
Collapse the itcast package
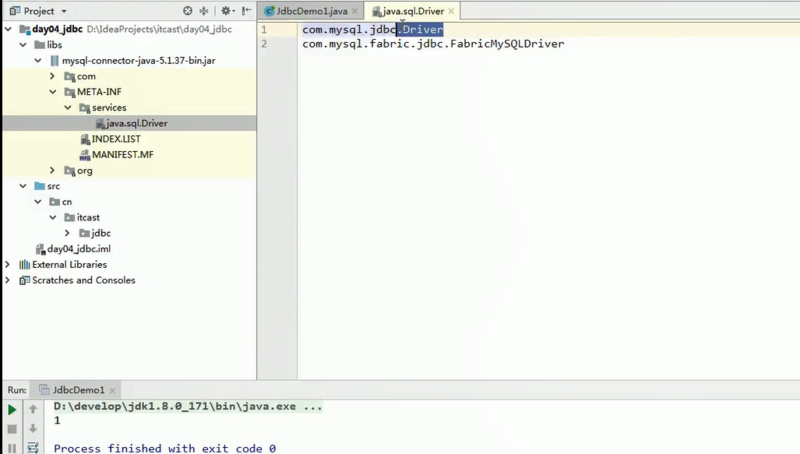[x=53, y=217]
